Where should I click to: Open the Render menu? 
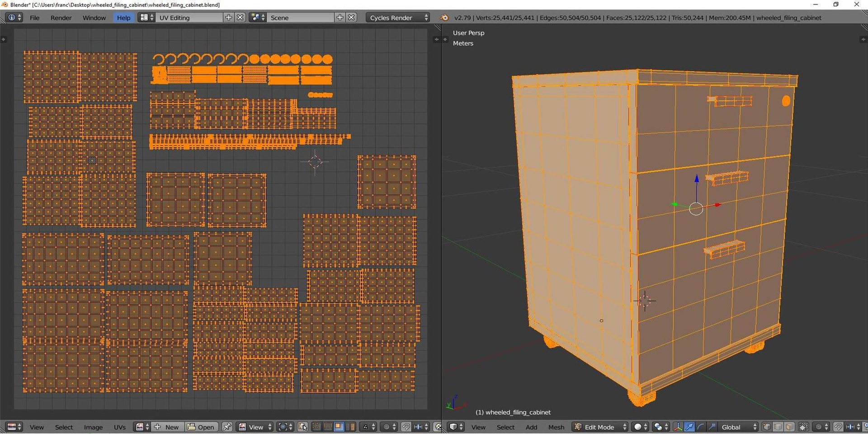click(61, 18)
